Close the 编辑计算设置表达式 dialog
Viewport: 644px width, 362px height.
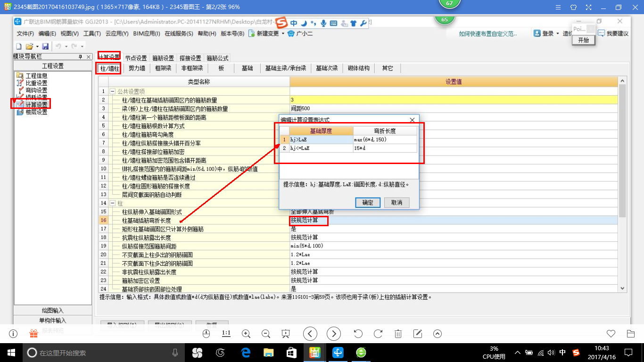(x=413, y=120)
